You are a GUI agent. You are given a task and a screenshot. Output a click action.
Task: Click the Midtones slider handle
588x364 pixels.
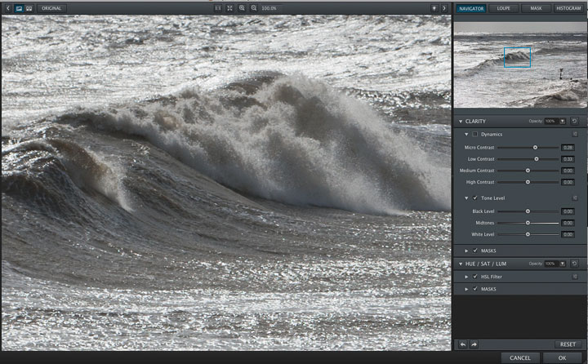[x=528, y=223]
